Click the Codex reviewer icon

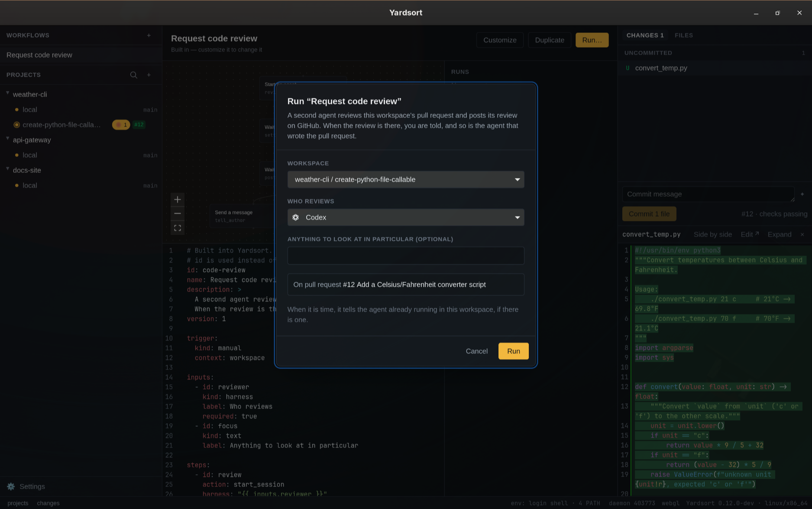tap(296, 217)
